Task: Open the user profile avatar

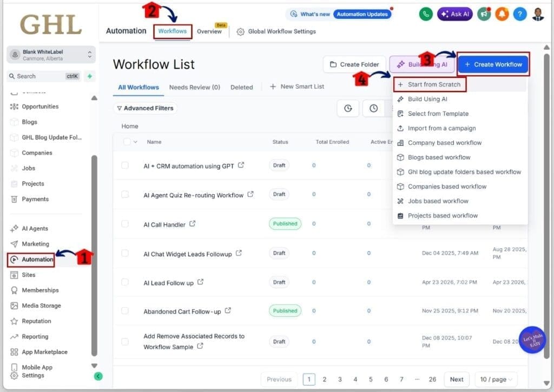Action: tap(538, 14)
